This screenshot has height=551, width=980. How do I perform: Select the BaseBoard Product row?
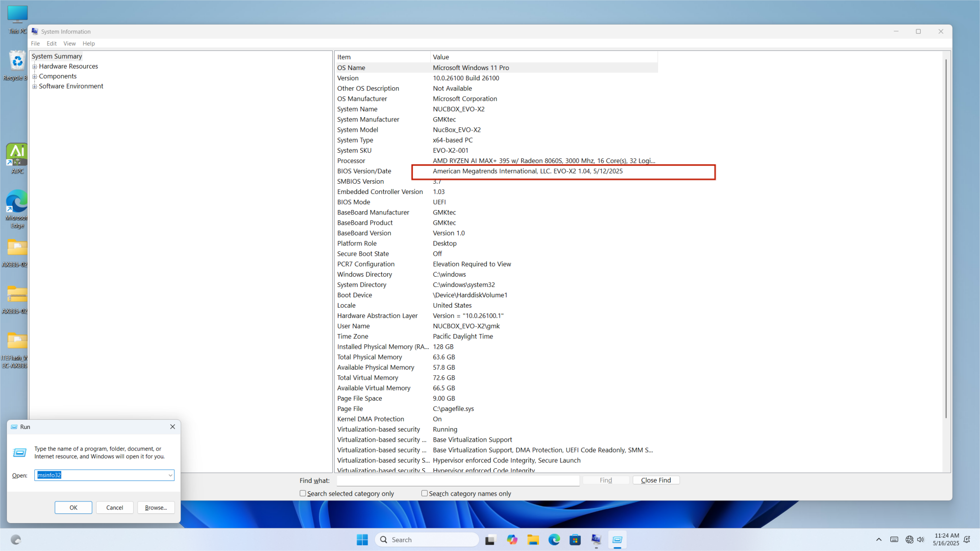tap(496, 223)
